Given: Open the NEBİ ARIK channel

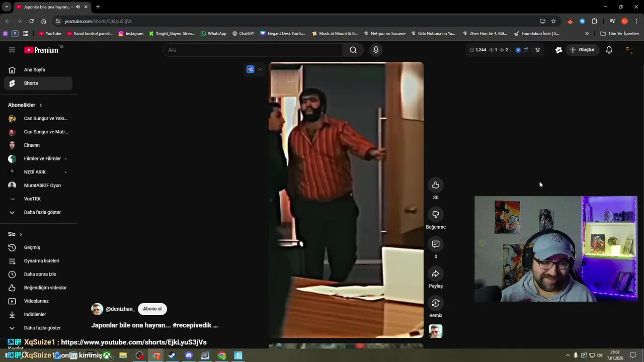Looking at the screenshot, I should 38,172.
